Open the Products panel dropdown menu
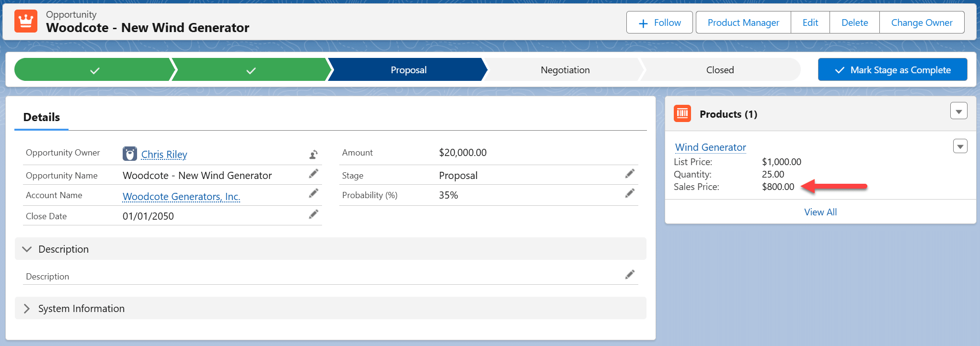980x346 pixels. point(958,112)
